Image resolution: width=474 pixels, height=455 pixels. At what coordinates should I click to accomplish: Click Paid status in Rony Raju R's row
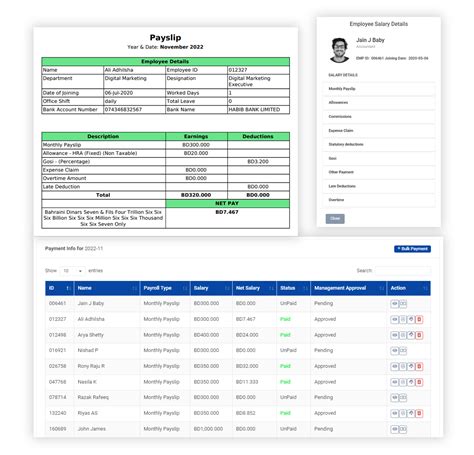tap(285, 366)
